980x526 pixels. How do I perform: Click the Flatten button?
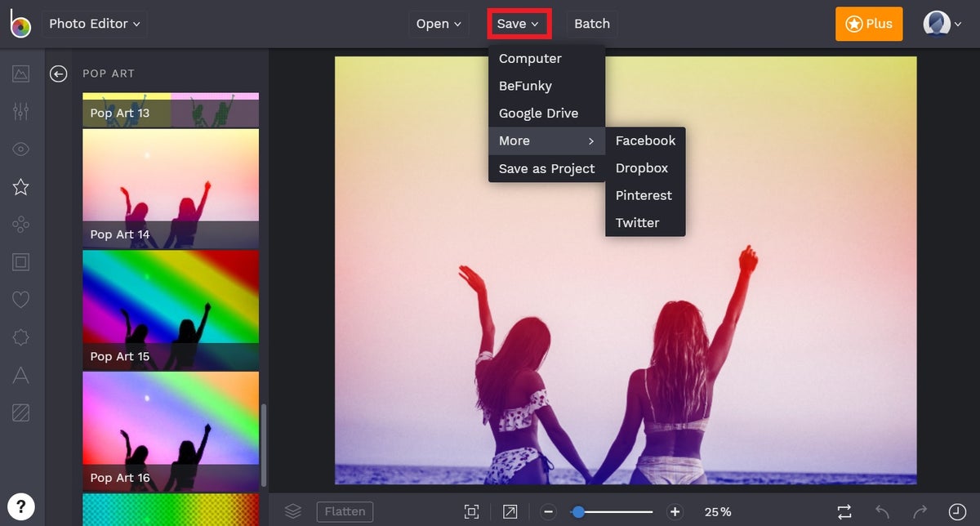[345, 511]
